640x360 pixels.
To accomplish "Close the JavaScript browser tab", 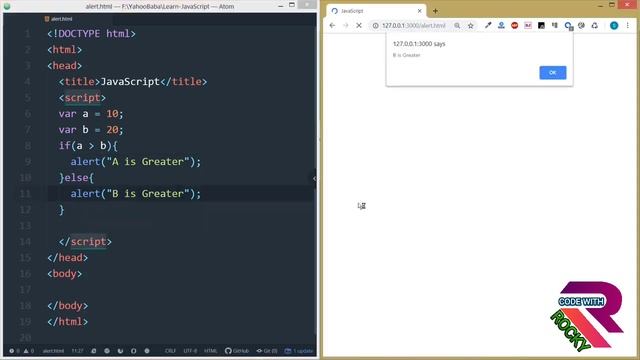I will click(419, 11).
